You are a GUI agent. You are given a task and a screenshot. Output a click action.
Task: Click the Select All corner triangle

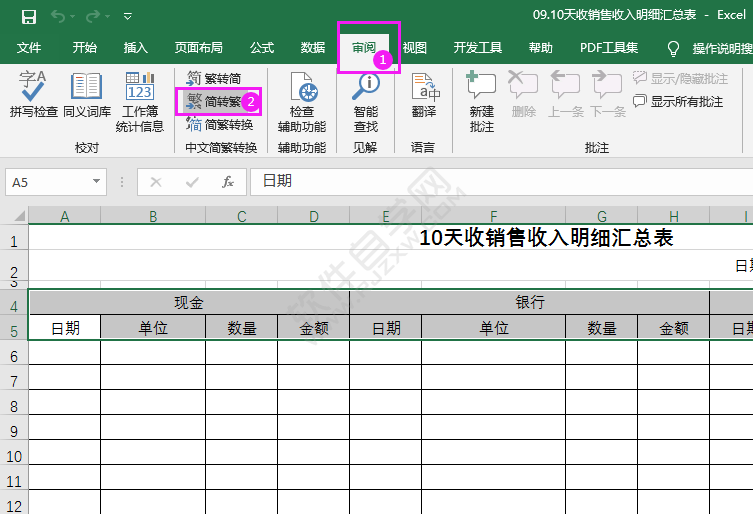18,216
